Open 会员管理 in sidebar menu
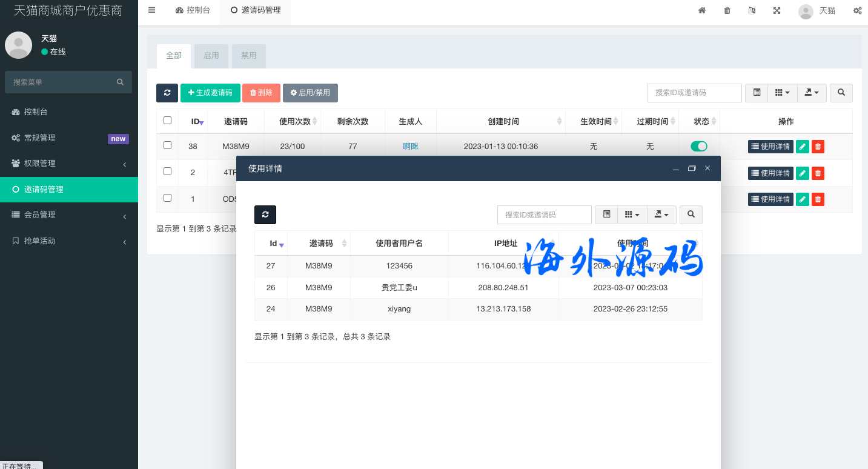The image size is (868, 469). pyautogui.click(x=69, y=215)
